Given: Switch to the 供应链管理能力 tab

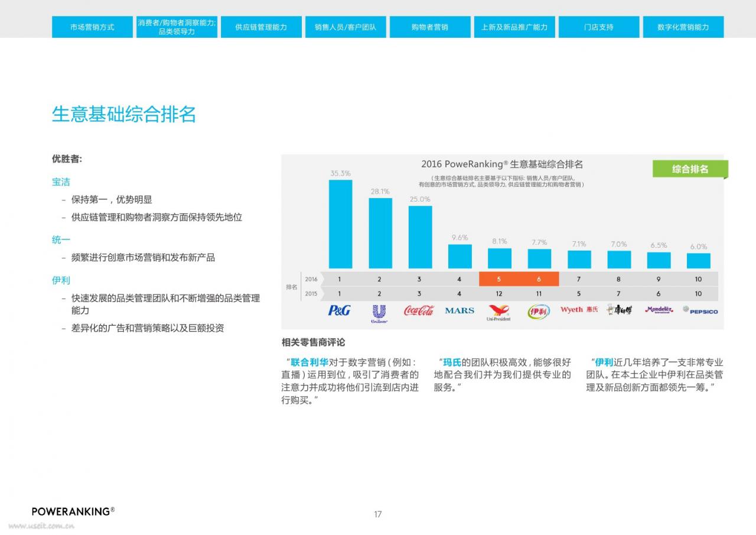Looking at the screenshot, I should tap(261, 27).
